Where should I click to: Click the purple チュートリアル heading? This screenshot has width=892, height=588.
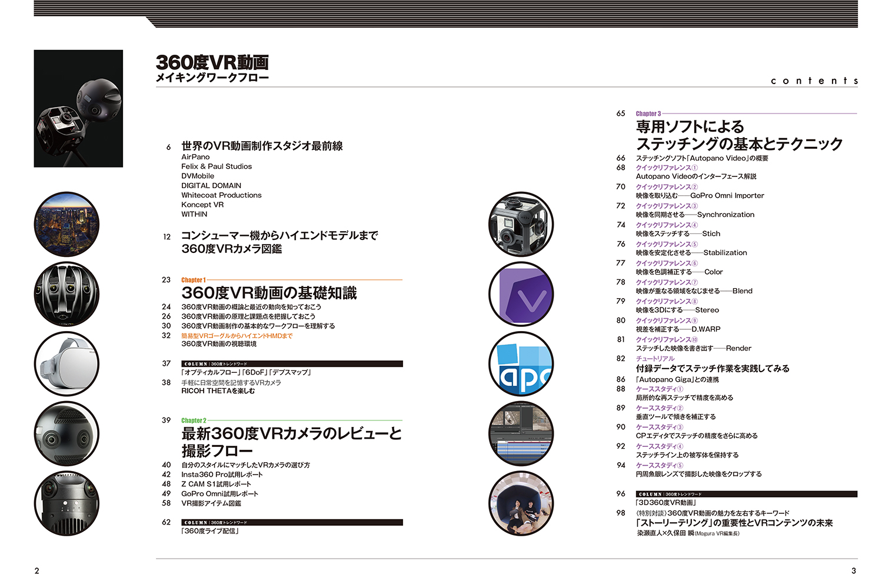655,359
